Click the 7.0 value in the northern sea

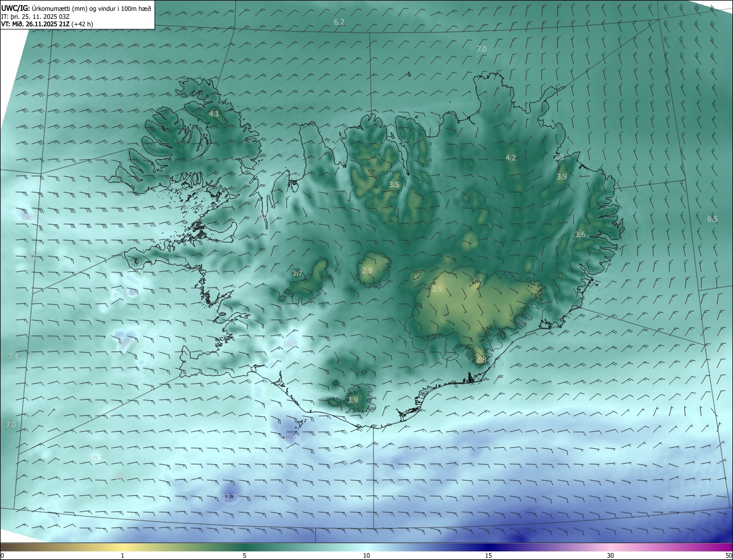tap(482, 49)
